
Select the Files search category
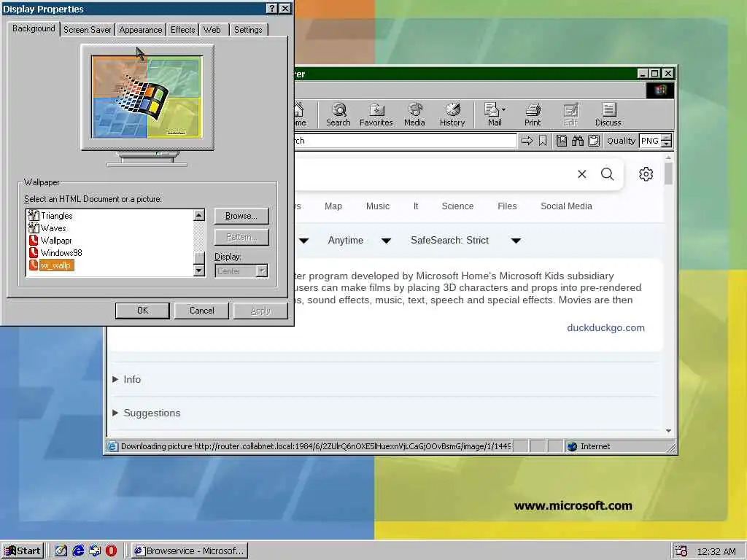click(507, 206)
